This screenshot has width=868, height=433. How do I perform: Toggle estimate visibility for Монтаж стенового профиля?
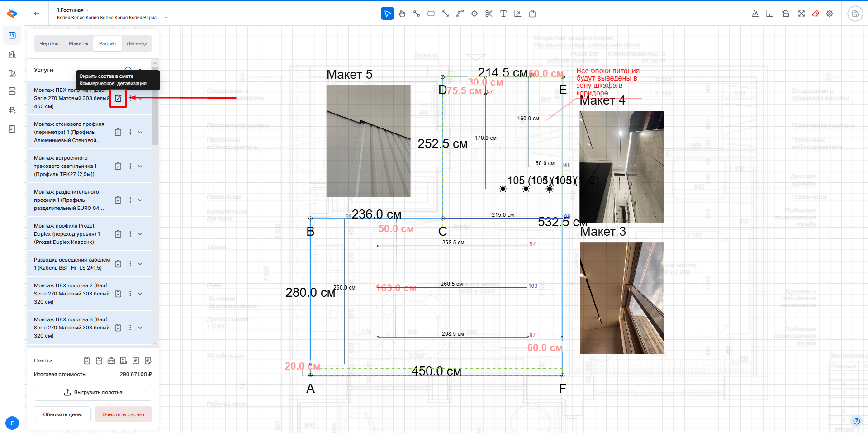pyautogui.click(x=118, y=132)
